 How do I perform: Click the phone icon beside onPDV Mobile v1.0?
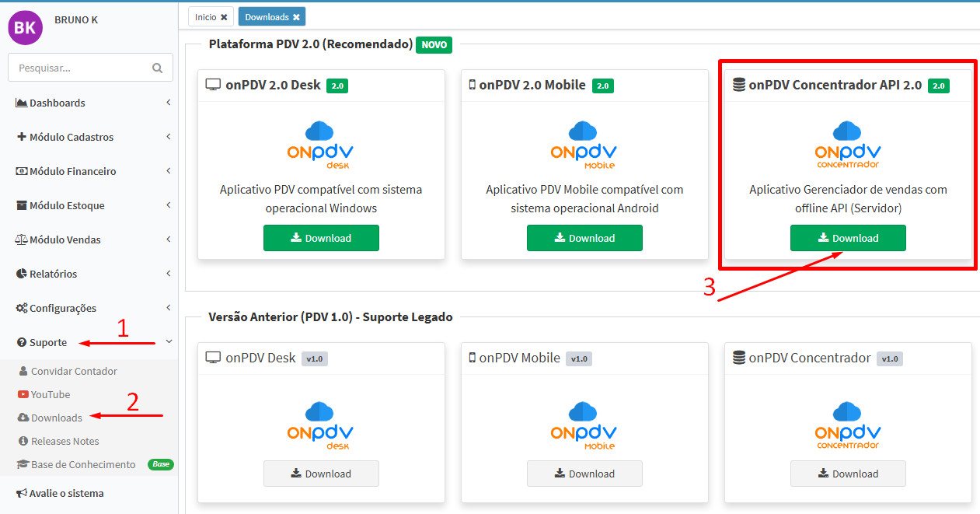[472, 358]
